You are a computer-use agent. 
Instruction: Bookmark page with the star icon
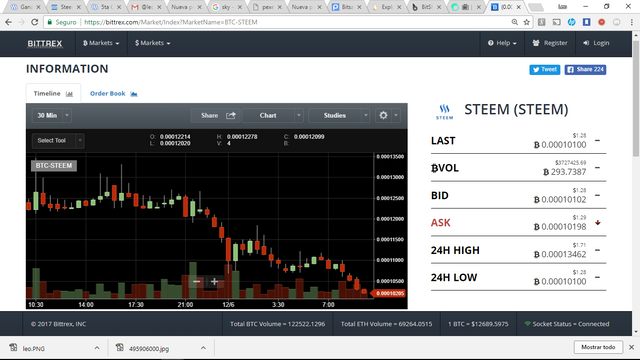pyautogui.click(x=527, y=22)
